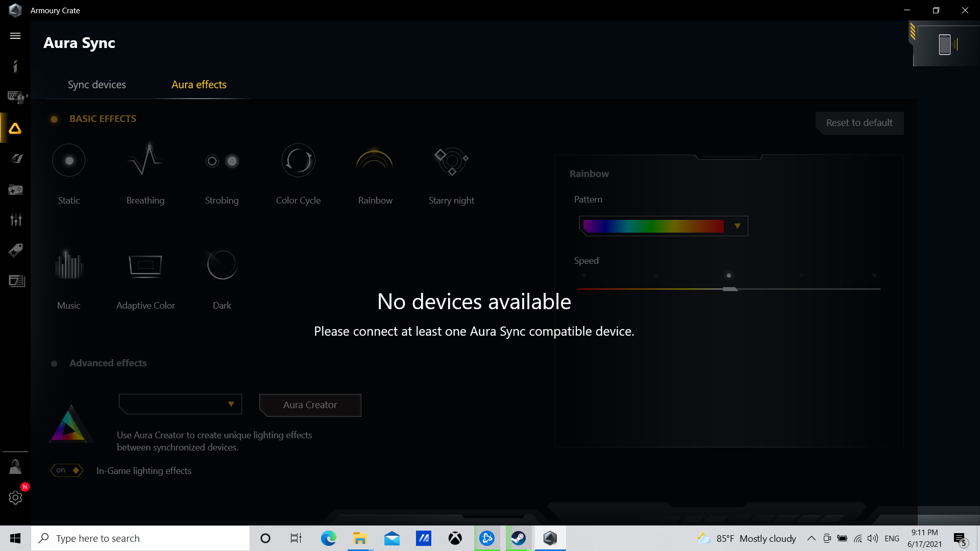Open Microsoft Edge from the taskbar
This screenshot has width=980, height=551.
328,538
